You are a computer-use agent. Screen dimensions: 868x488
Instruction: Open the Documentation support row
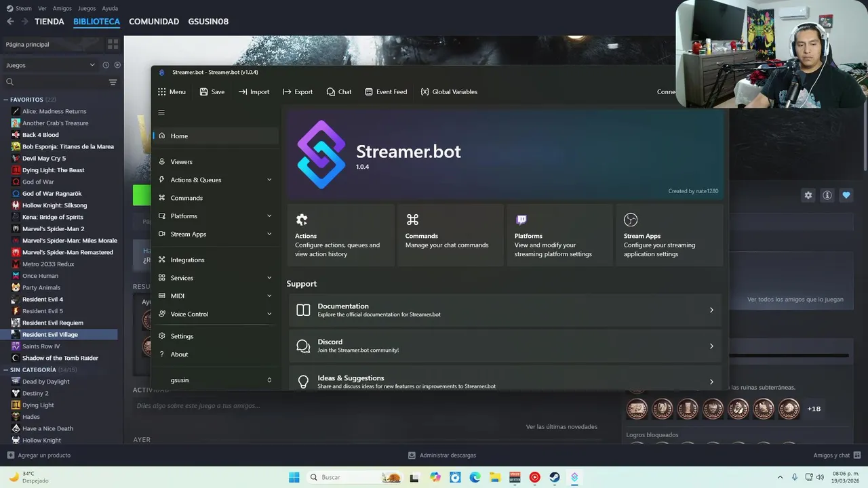[505, 310]
